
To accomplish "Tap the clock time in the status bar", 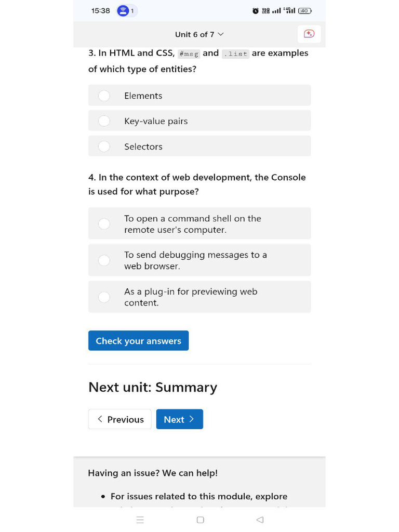I will (x=100, y=11).
